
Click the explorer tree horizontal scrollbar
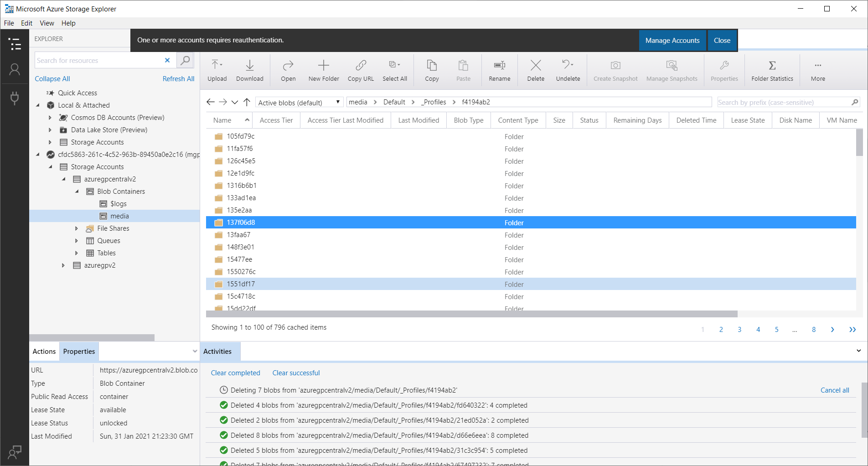(92, 337)
